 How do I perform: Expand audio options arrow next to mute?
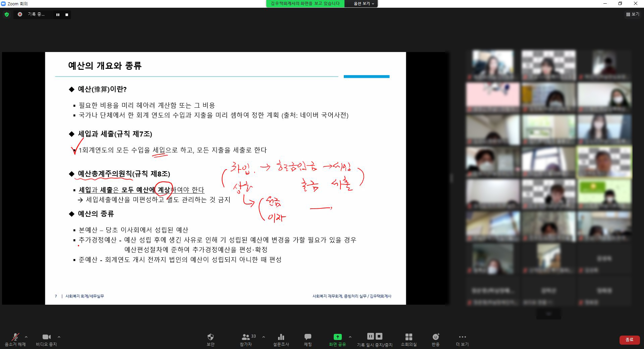26,337
